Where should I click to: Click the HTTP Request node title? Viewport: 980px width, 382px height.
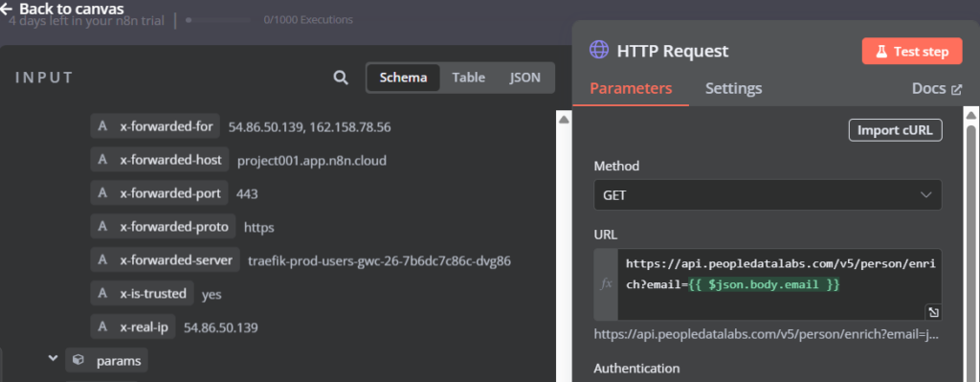tap(673, 51)
